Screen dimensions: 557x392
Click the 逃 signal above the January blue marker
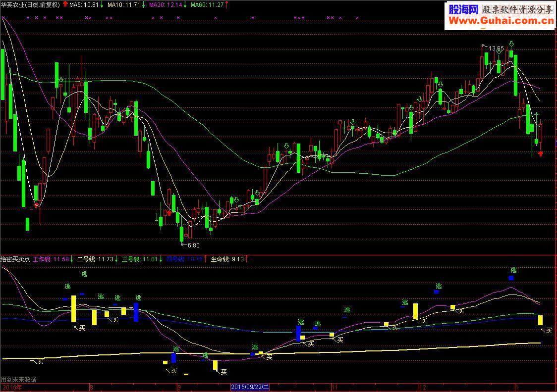point(513,270)
